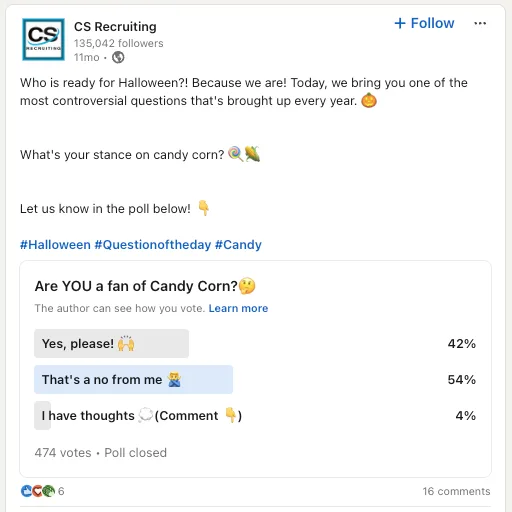Screen dimensions: 512x512
Task: Click the thinking face emoji in poll title
Action: click(247, 286)
